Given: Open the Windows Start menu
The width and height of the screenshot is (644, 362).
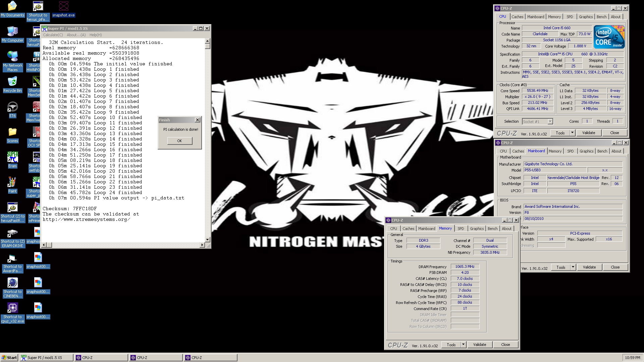Looking at the screenshot, I should 9,358.
